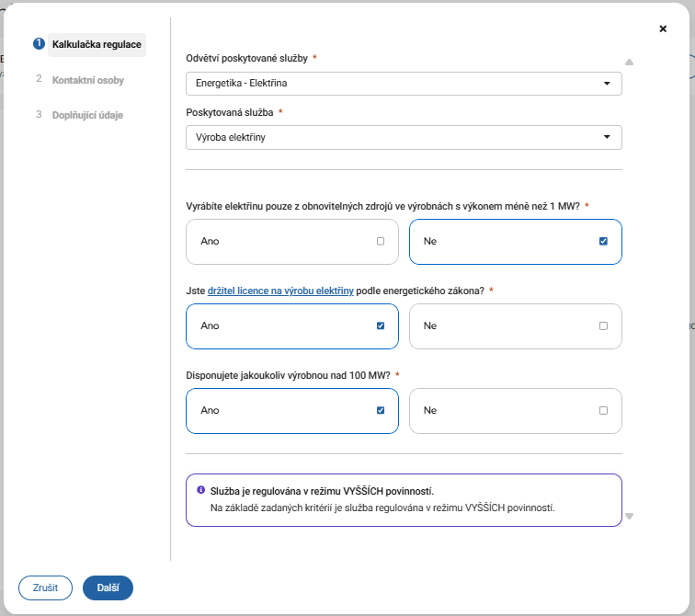Switch to Kontaktní osoby step
Screen dimensions: 695x616
tap(88, 80)
